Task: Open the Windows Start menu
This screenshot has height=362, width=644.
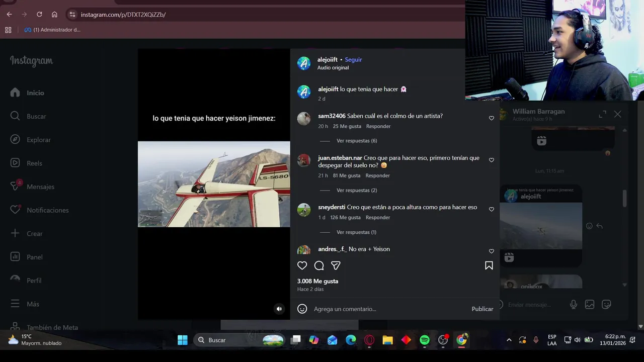Action: pos(183,340)
